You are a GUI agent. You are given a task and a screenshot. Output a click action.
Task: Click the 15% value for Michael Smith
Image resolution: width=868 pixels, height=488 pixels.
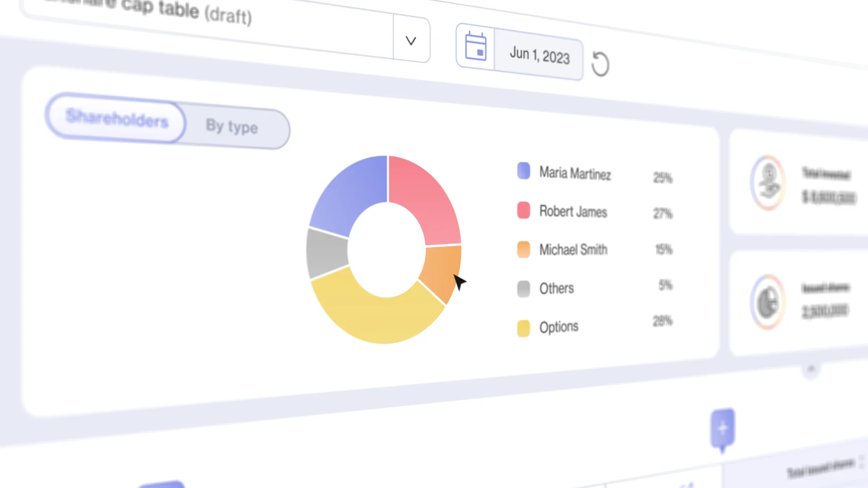point(664,249)
